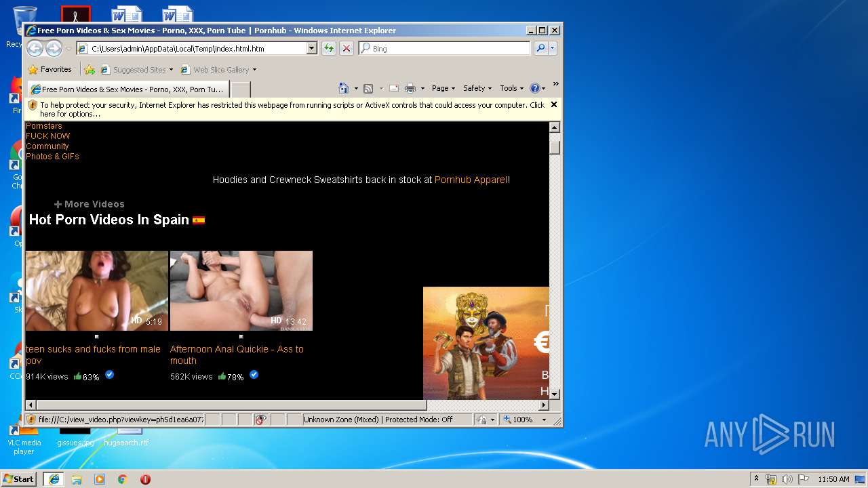Image resolution: width=868 pixels, height=488 pixels.
Task: Open Action Center flag in system tray
Action: (804, 479)
